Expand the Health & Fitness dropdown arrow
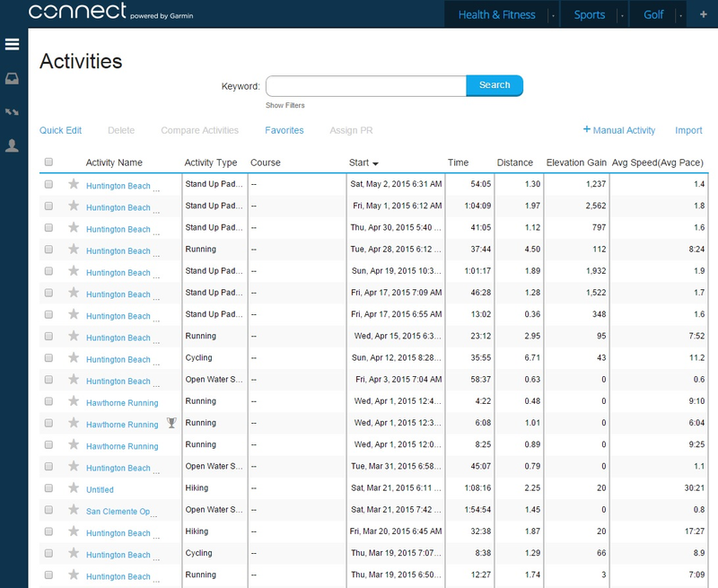This screenshot has width=718, height=588. click(553, 15)
